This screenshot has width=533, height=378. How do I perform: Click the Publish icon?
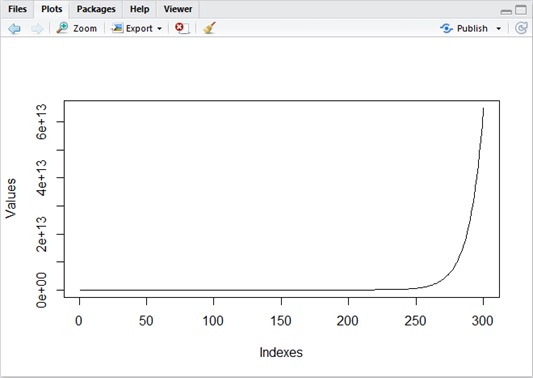pos(446,28)
